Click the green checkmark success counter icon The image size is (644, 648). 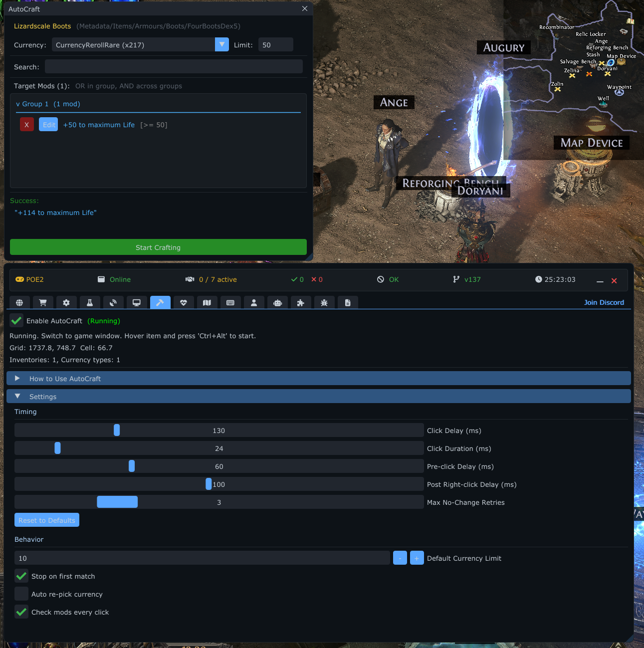294,279
